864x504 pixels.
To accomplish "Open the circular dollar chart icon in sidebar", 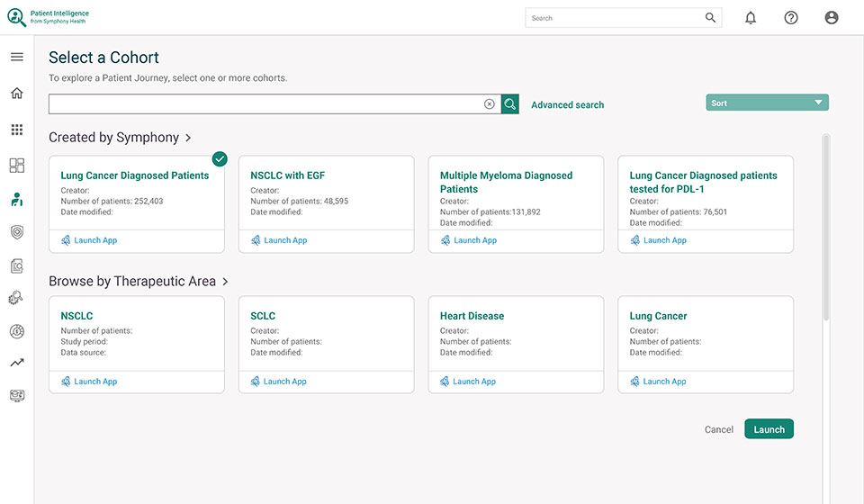I will pos(17,331).
